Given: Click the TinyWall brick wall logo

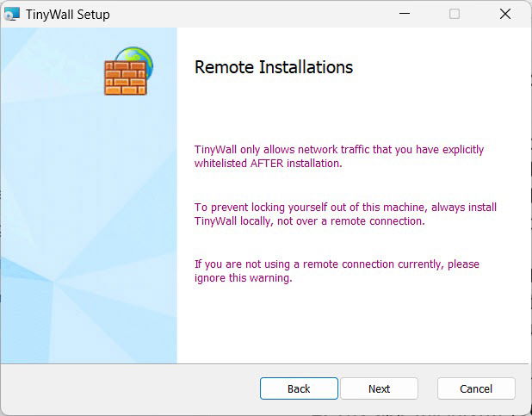Looking at the screenshot, I should pos(128,71).
